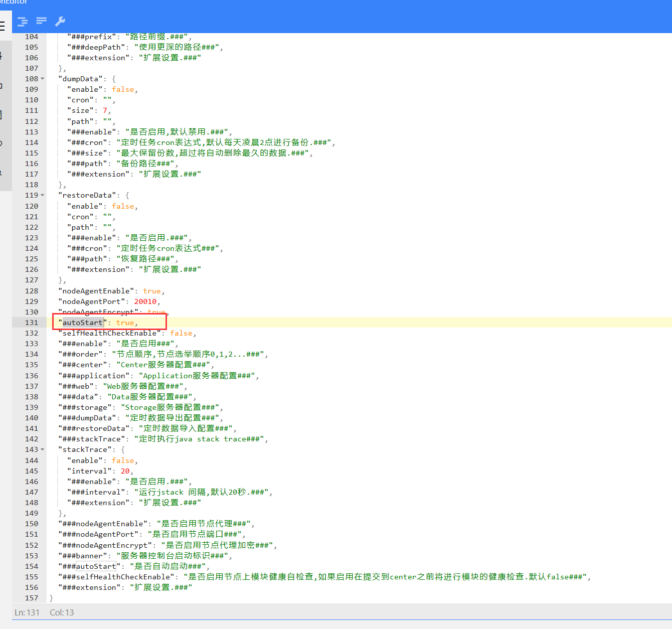The image size is (672, 629).
Task: Click the "###interval" key on line 147
Action: (96, 492)
